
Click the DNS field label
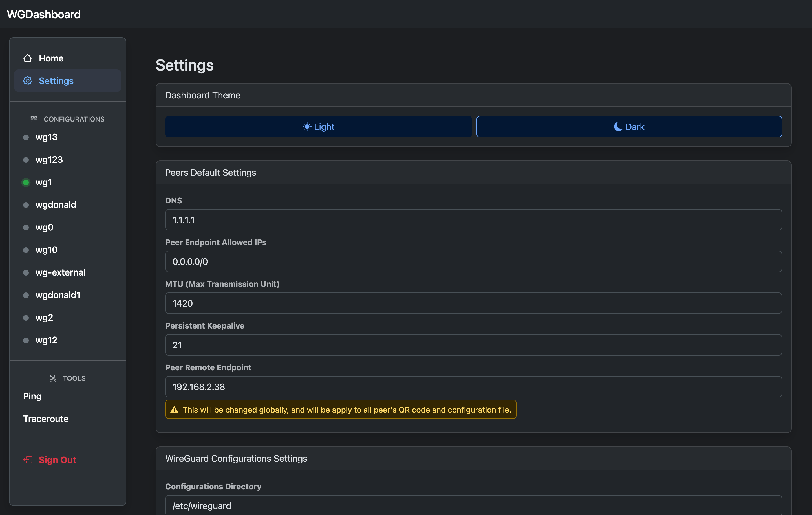174,200
